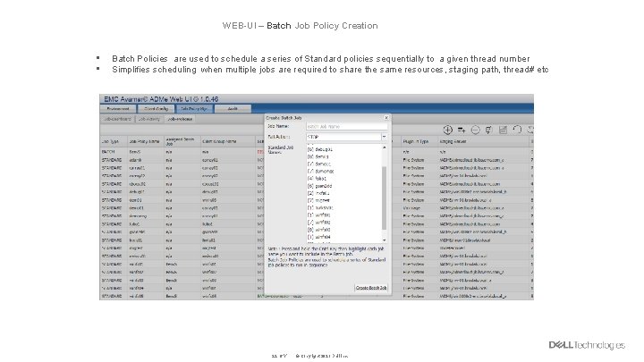
Task: Click the job list scrollbar down arrow
Action: (x=385, y=240)
